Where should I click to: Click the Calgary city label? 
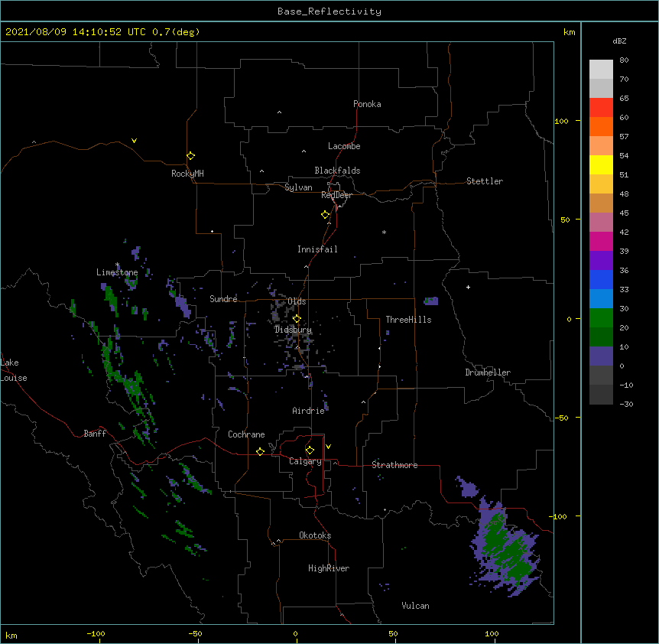[x=306, y=461]
